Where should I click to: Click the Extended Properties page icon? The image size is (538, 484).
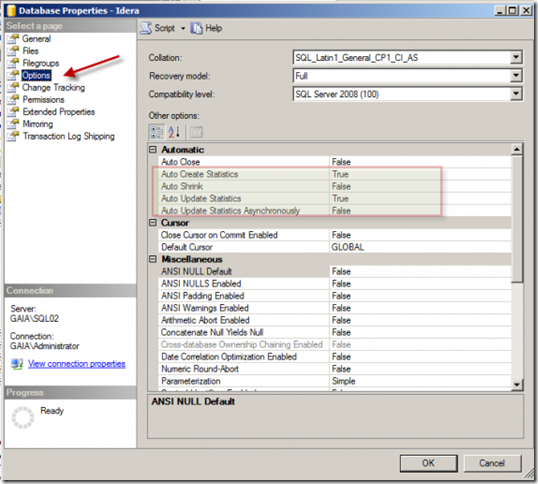pos(13,111)
